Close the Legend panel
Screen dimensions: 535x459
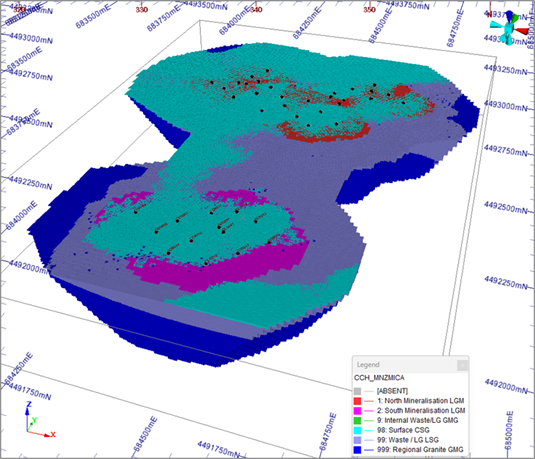click(462, 365)
